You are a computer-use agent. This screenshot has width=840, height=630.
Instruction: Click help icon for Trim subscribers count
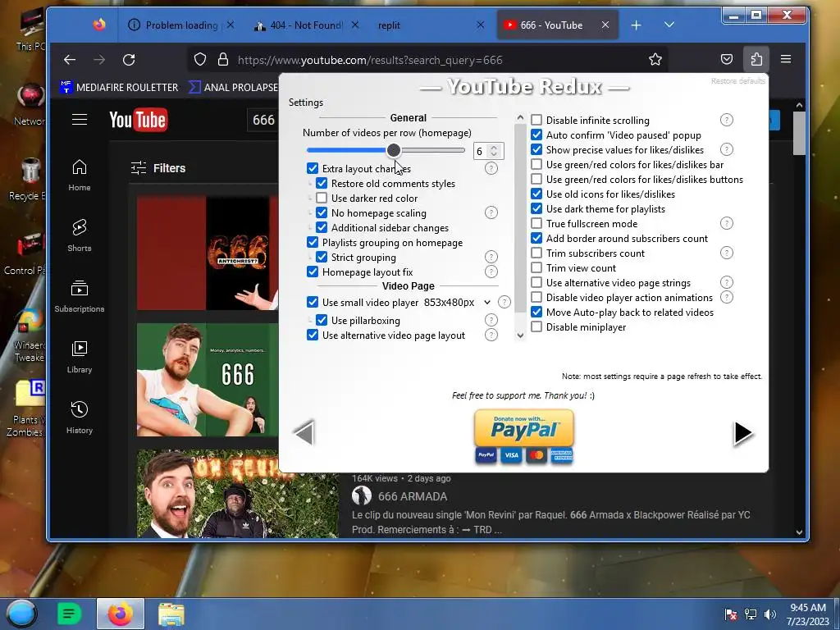click(x=727, y=253)
